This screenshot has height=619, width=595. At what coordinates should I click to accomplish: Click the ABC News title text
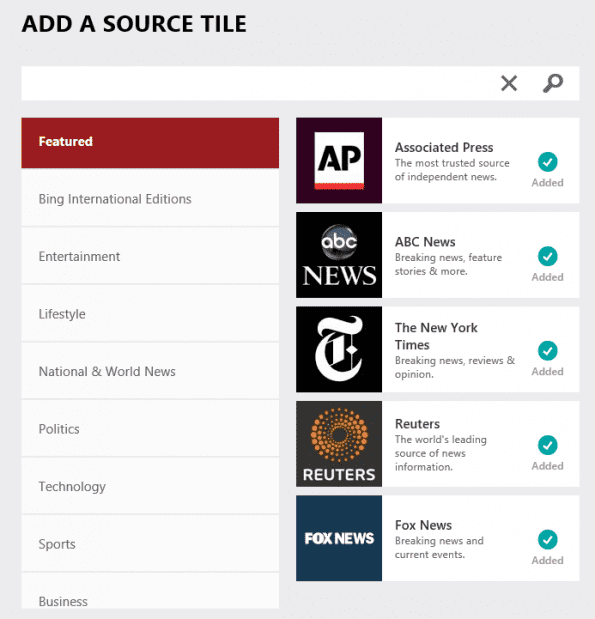425,242
